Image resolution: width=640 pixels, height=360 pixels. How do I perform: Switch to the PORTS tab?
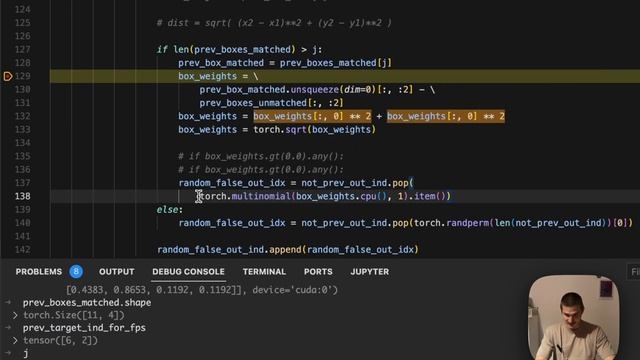coord(318,272)
